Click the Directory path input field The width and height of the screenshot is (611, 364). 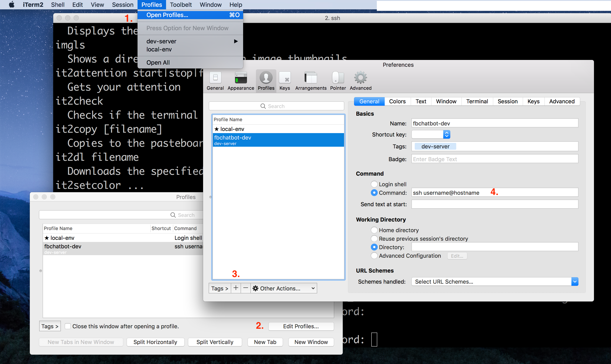point(495,247)
